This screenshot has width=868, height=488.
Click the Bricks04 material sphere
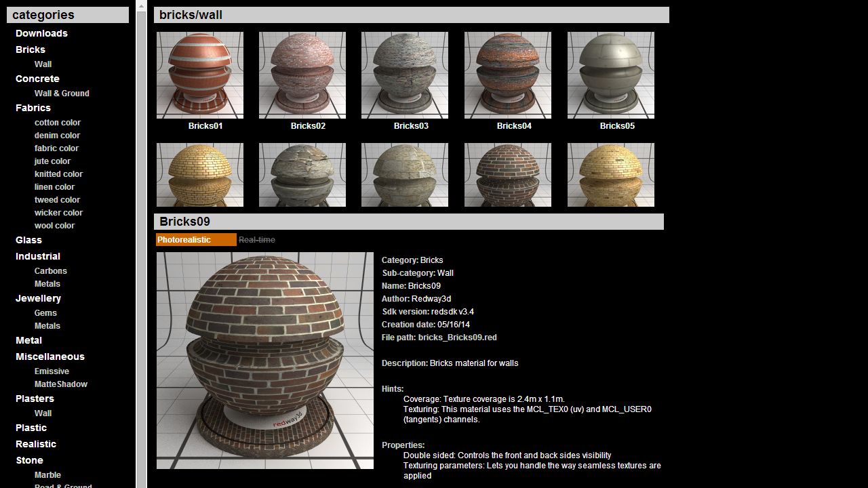[508, 75]
